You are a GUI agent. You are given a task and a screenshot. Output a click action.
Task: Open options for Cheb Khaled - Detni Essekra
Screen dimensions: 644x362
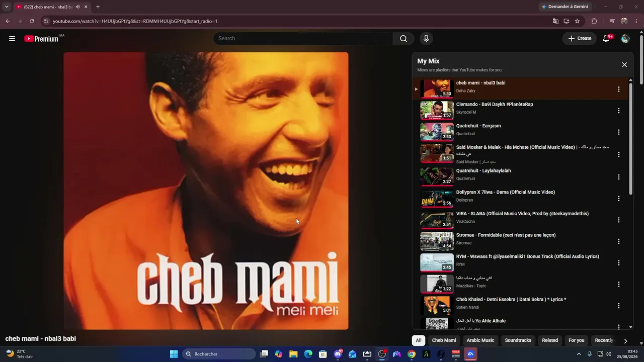(x=619, y=306)
